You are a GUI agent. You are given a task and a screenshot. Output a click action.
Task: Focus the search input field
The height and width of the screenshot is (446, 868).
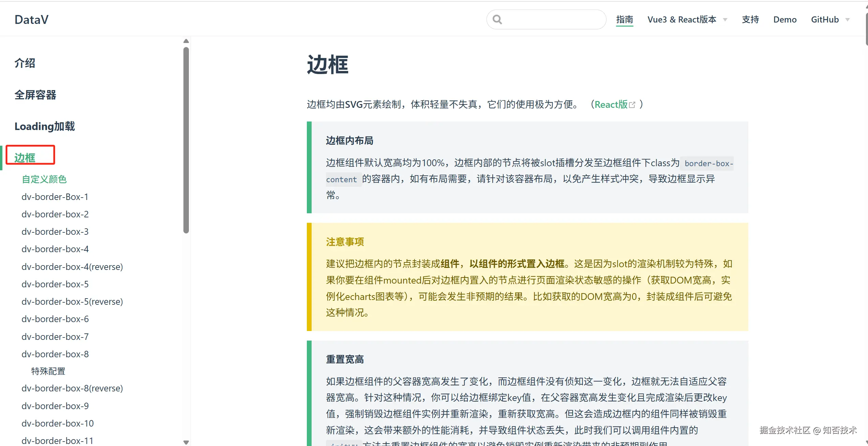point(552,19)
